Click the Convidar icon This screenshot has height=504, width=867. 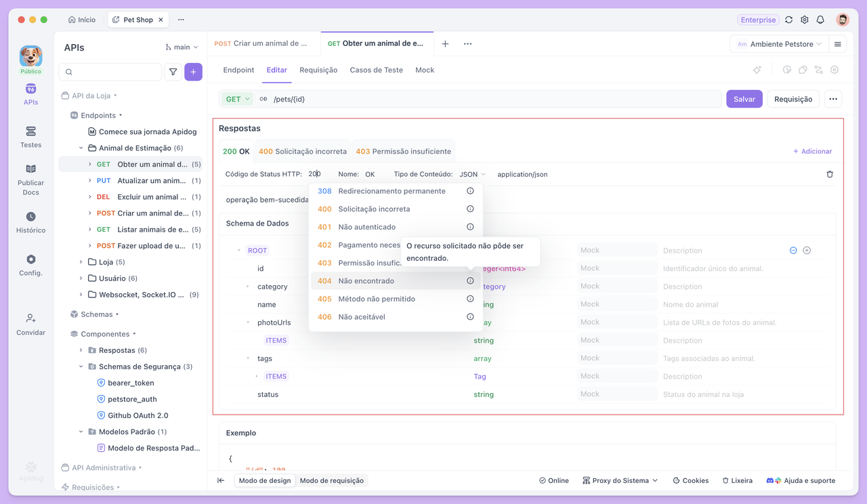click(30, 318)
